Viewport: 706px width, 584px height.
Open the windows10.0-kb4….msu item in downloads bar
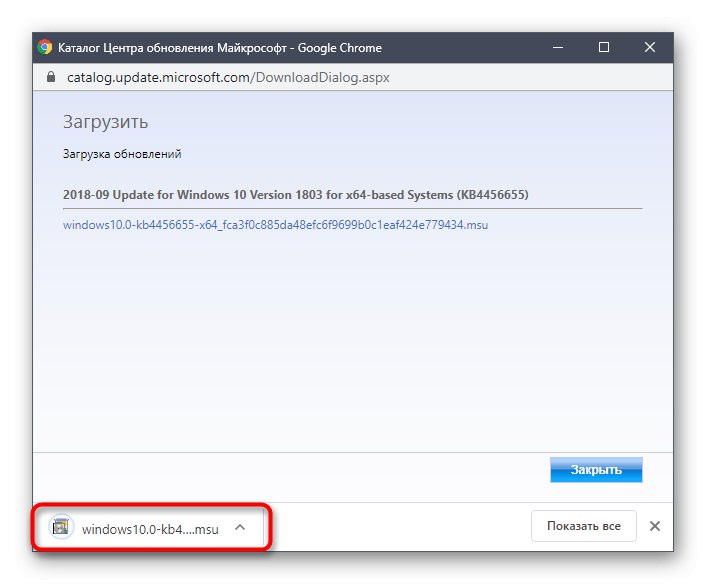[150, 528]
